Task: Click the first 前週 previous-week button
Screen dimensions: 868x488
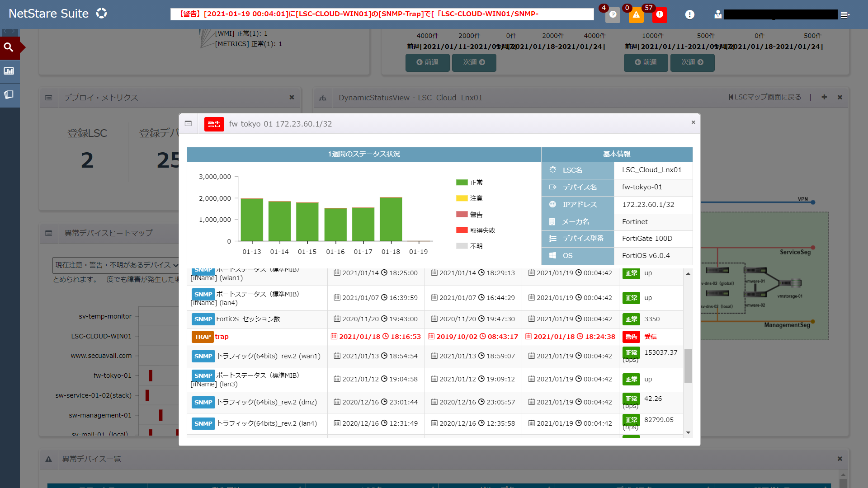Action: [x=427, y=62]
